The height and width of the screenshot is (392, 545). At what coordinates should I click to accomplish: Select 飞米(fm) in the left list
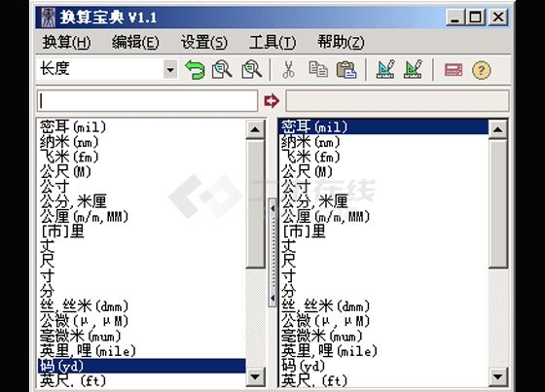click(142, 157)
